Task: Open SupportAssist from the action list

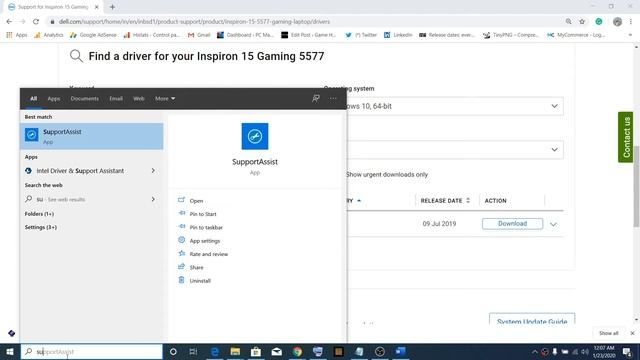Action: [196, 201]
